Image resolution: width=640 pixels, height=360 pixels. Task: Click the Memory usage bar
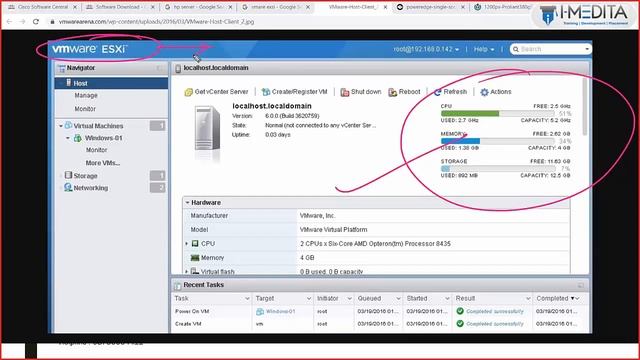coord(498,141)
